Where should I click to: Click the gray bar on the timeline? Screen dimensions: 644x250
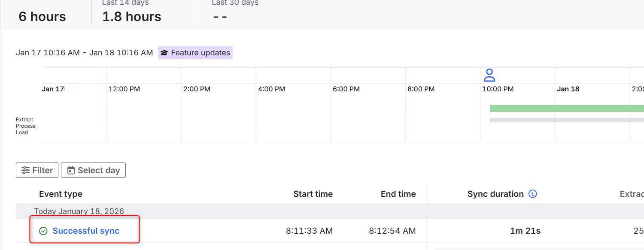[567, 120]
